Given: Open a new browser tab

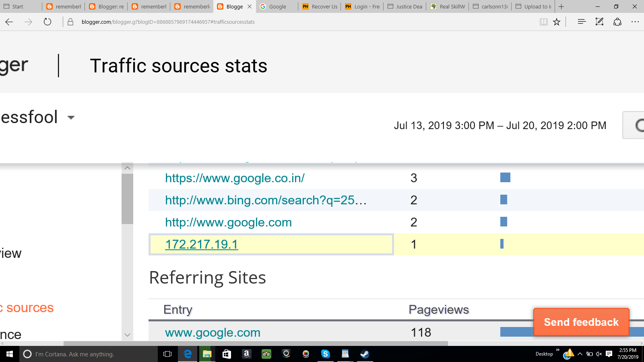Looking at the screenshot, I should tap(561, 6).
